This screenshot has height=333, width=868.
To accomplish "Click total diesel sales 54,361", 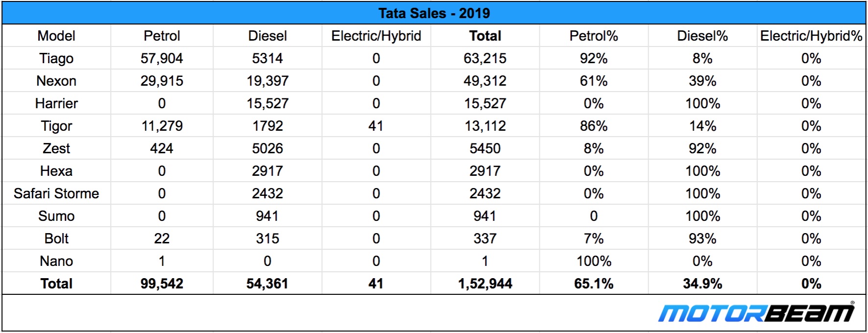I will [267, 284].
